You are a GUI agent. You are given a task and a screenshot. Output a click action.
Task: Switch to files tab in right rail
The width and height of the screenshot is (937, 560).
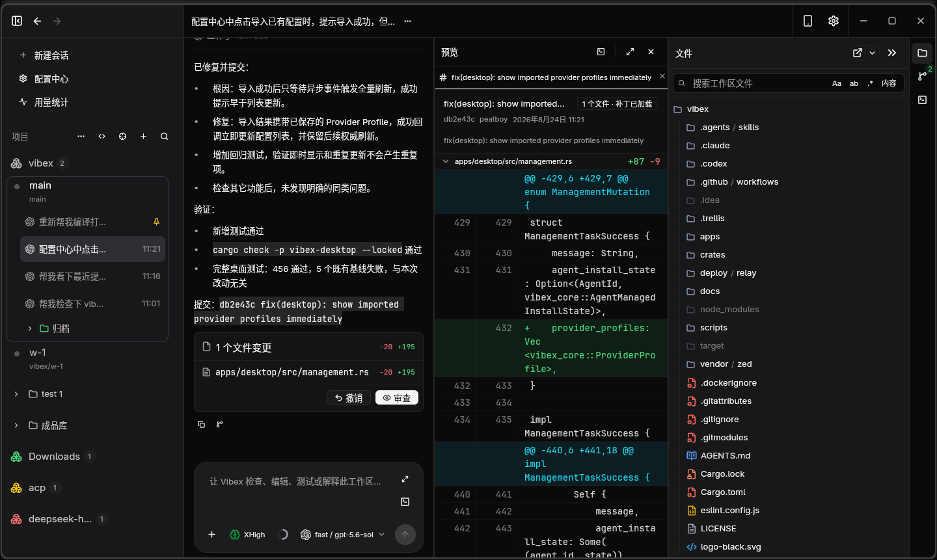coord(922,53)
